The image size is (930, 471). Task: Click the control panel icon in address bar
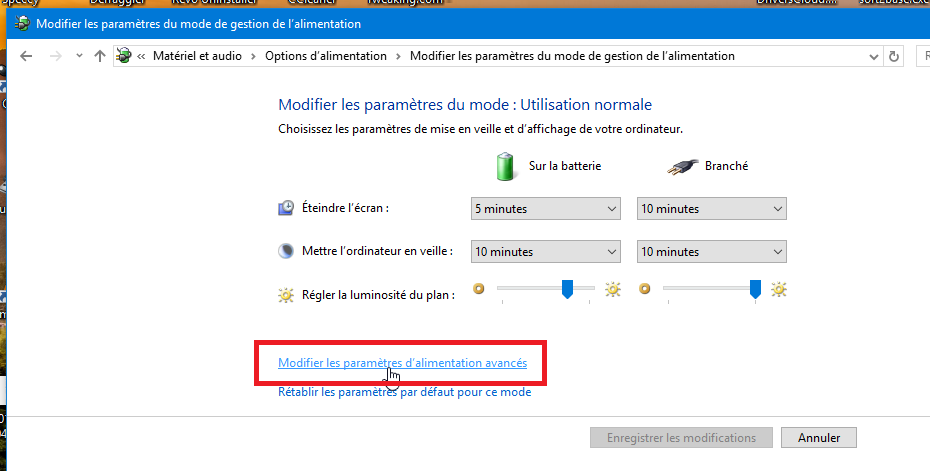tap(126, 56)
